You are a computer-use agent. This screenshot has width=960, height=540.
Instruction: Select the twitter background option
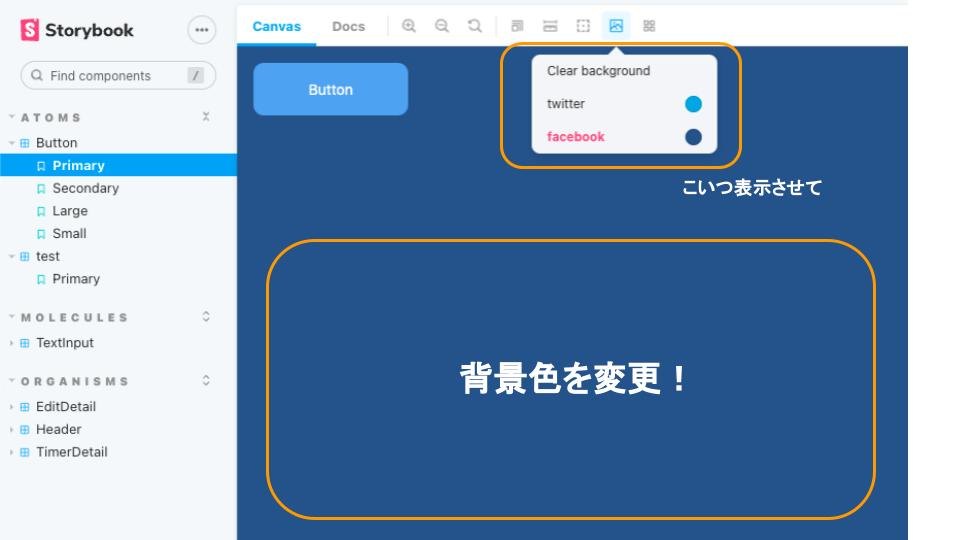[x=624, y=104]
